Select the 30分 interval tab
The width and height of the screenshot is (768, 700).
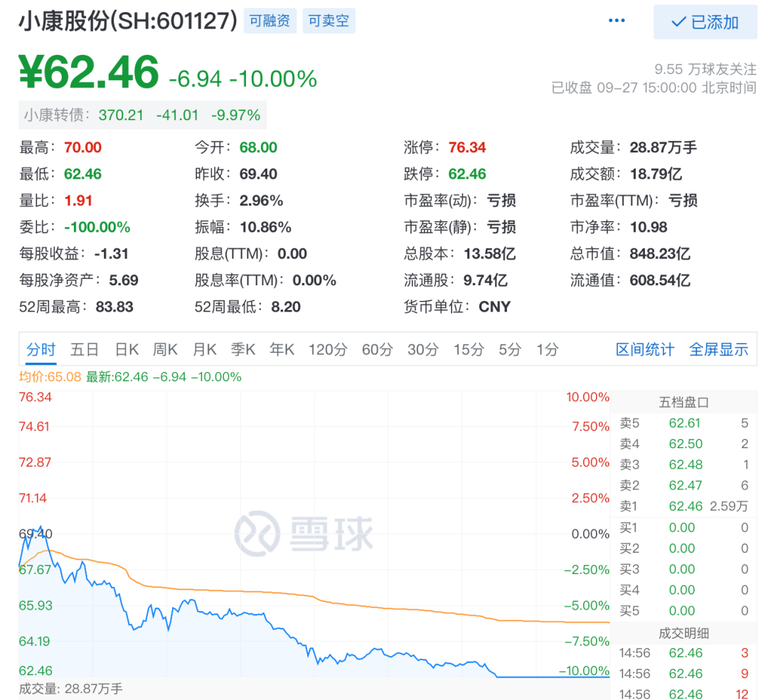(x=423, y=350)
